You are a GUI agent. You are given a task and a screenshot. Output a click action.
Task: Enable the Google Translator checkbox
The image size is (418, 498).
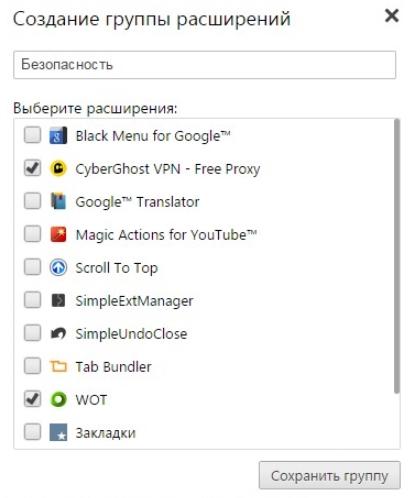point(32,201)
